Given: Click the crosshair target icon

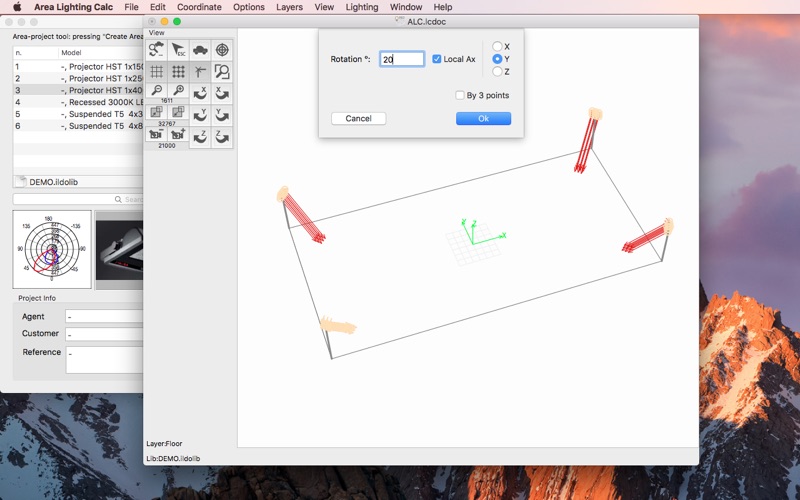Looking at the screenshot, I should tap(222, 50).
